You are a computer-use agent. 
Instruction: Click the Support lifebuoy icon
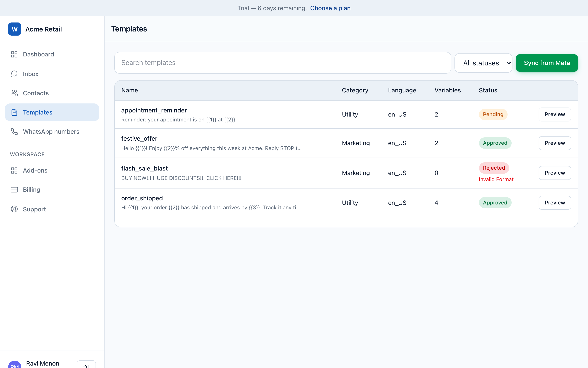pos(14,209)
